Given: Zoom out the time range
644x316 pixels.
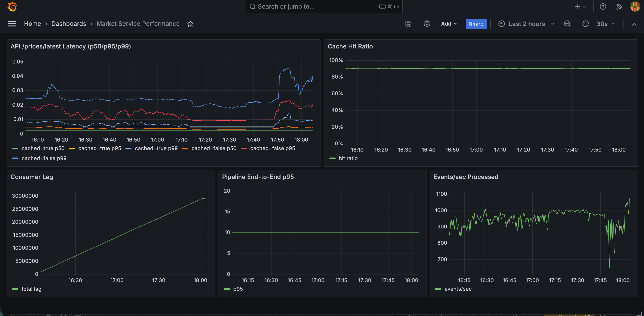Looking at the screenshot, I should pos(567,24).
